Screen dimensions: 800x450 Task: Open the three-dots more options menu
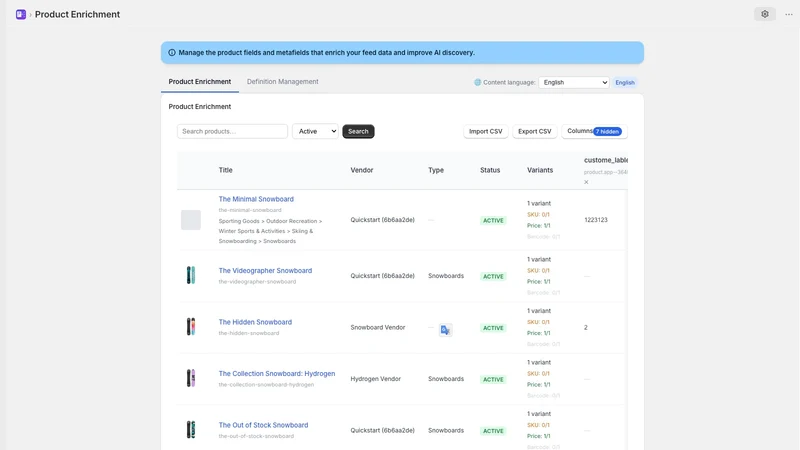[789, 14]
